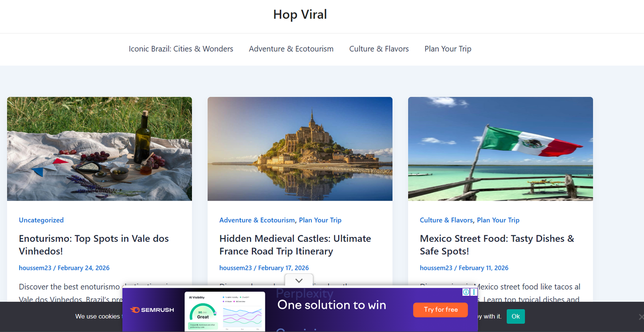Open the Mexican flag beach thumbnail
This screenshot has width=644, height=332.
click(x=500, y=149)
